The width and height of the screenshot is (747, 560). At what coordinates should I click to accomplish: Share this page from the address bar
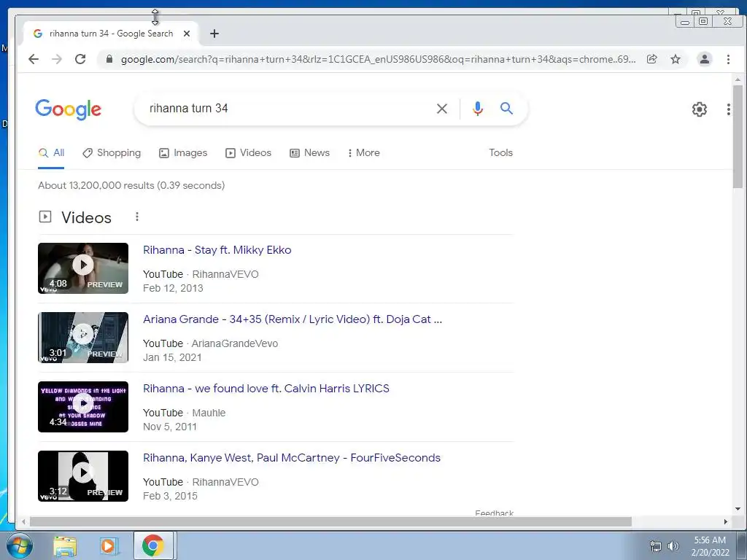(x=651, y=59)
